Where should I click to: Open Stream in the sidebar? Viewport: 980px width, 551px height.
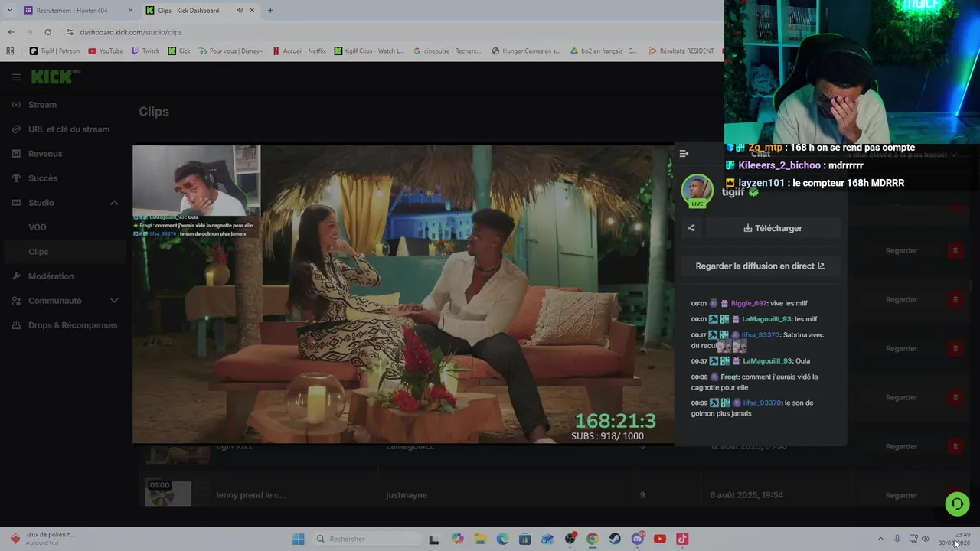click(x=42, y=105)
